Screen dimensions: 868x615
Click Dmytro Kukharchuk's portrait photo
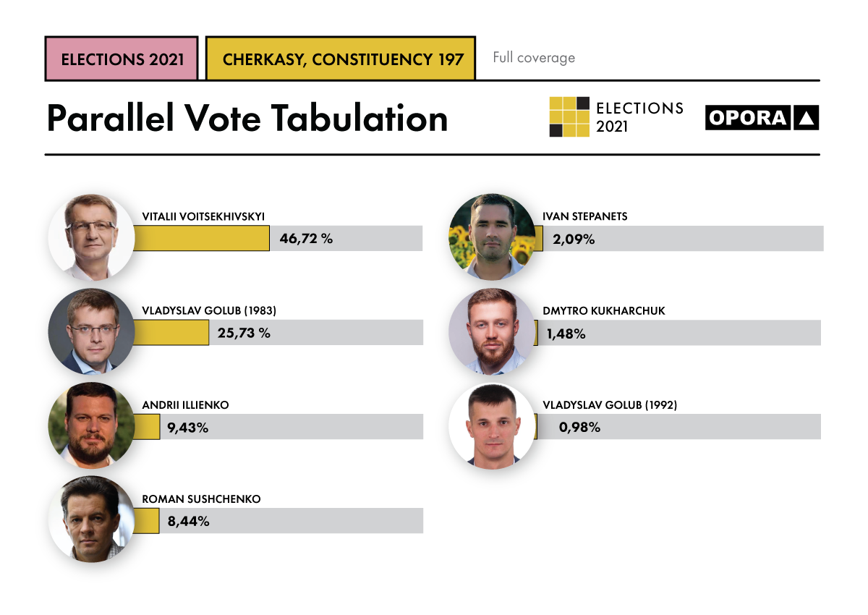[492, 331]
